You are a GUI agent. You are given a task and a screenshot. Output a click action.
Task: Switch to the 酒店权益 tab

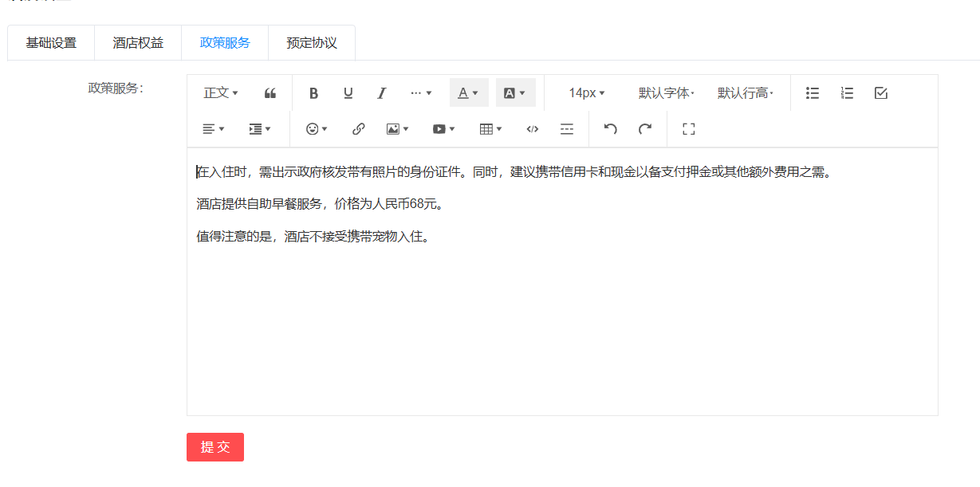[x=138, y=43]
